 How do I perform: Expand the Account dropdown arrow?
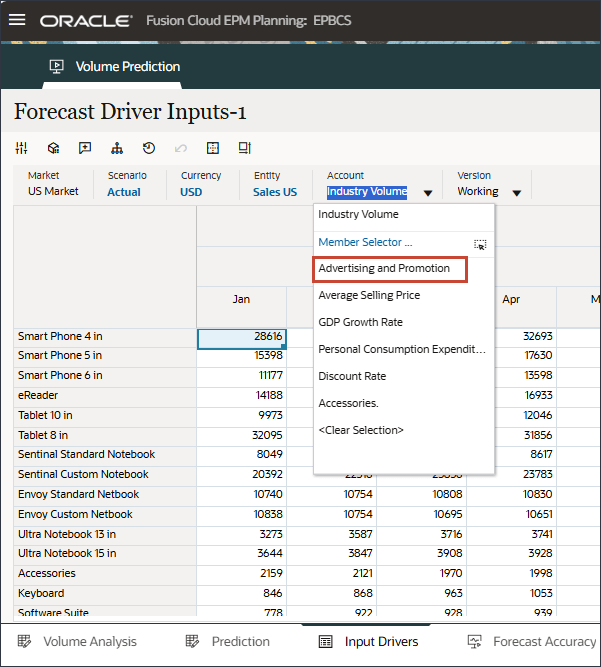[x=428, y=193]
